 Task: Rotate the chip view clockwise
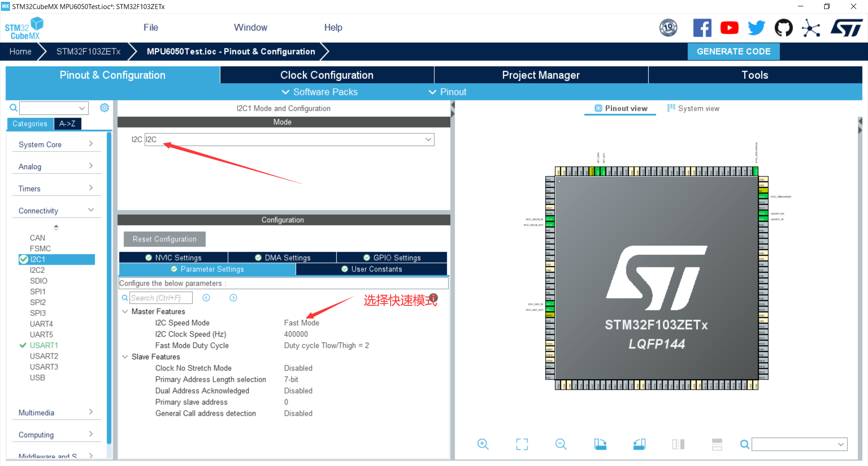(x=600, y=444)
